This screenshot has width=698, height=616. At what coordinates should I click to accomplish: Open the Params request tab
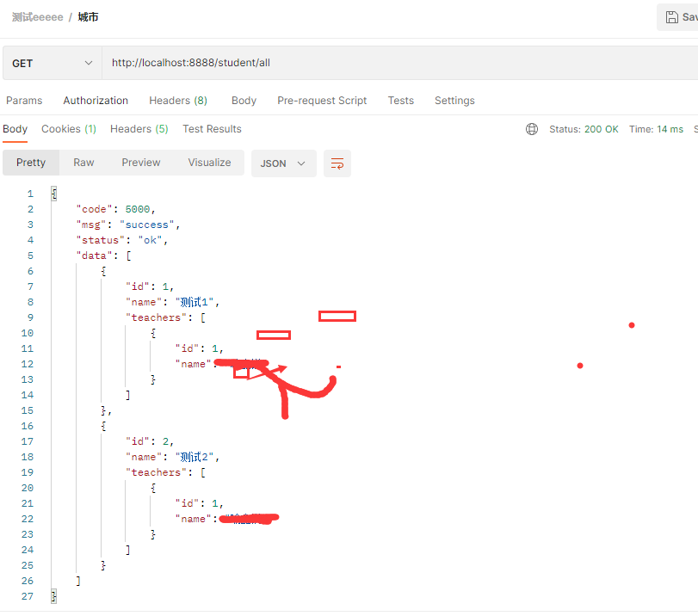24,101
